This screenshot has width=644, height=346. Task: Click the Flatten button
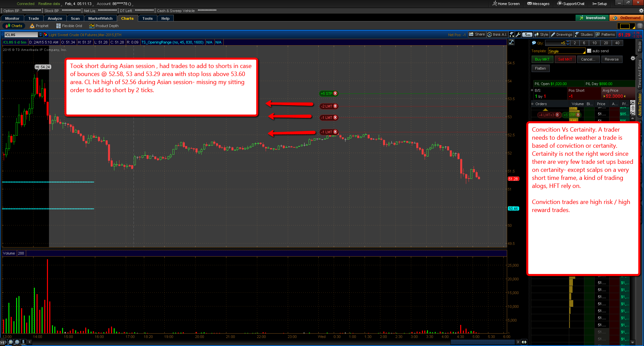tap(540, 68)
